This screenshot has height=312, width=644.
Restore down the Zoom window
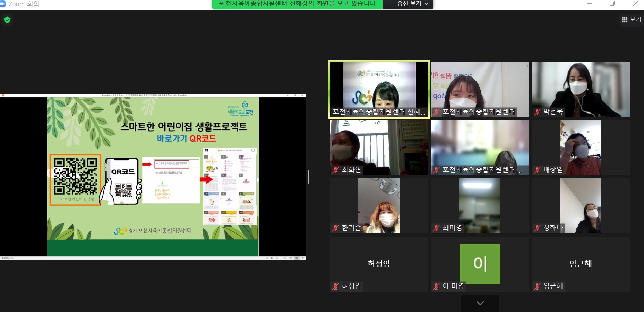click(612, 4)
